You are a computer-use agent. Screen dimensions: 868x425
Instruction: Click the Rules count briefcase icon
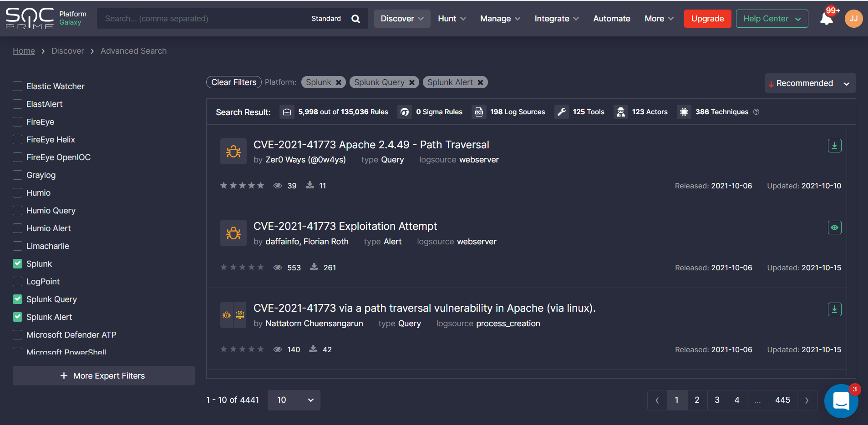pos(287,111)
